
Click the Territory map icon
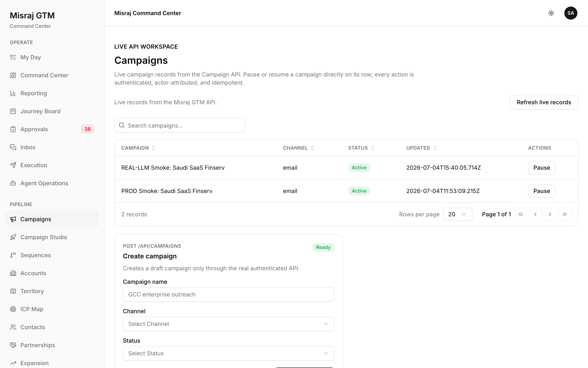coord(13,291)
